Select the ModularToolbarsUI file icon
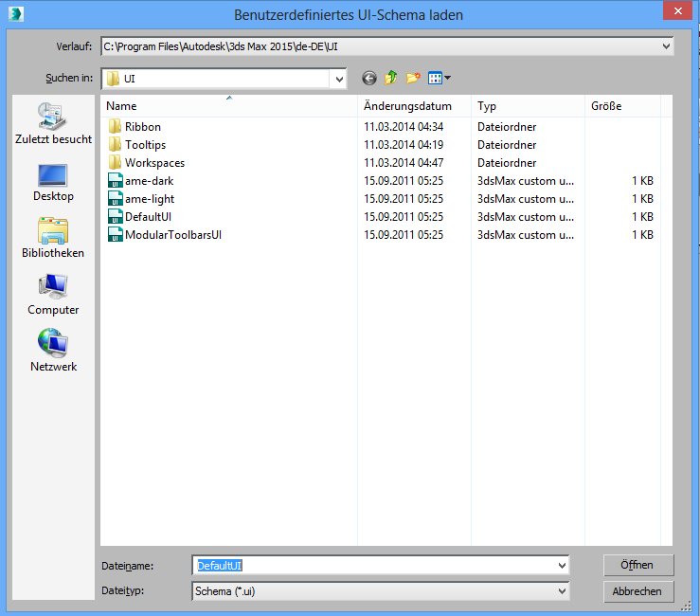This screenshot has width=700, height=616. [116, 234]
